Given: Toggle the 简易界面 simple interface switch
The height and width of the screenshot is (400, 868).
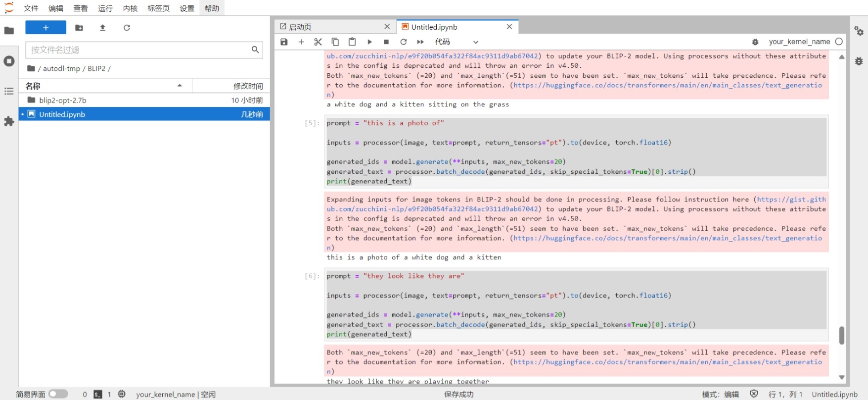Looking at the screenshot, I should (x=58, y=394).
